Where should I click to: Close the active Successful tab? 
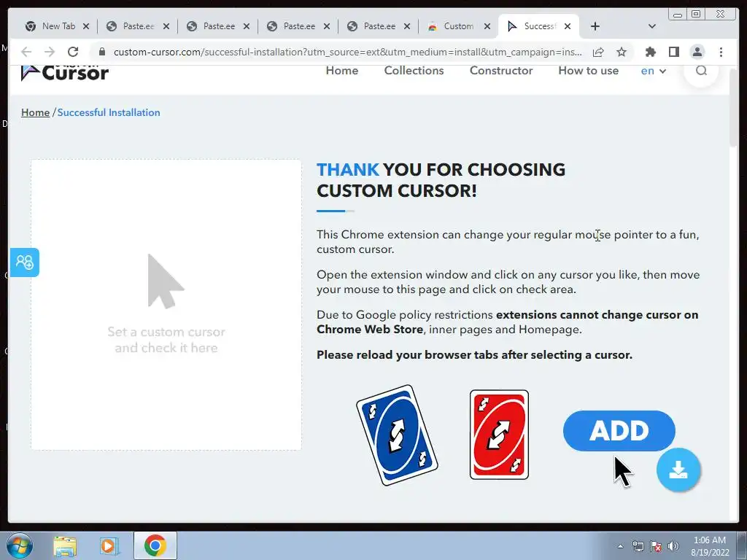tap(568, 26)
